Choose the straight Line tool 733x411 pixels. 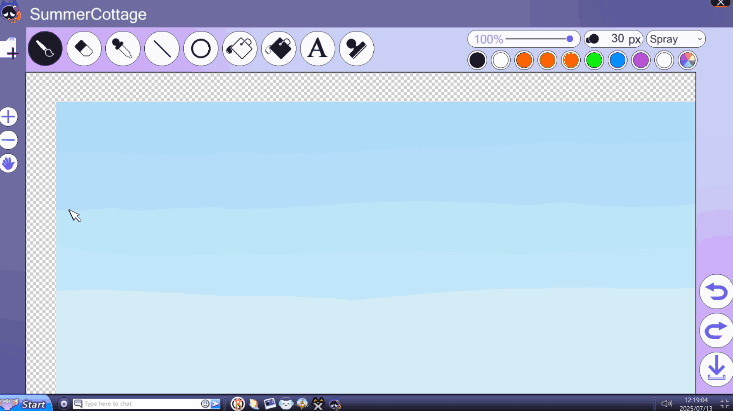pyautogui.click(x=162, y=48)
